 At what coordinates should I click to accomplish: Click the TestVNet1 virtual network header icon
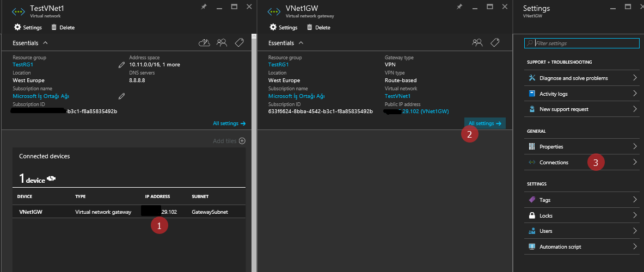[x=19, y=11]
